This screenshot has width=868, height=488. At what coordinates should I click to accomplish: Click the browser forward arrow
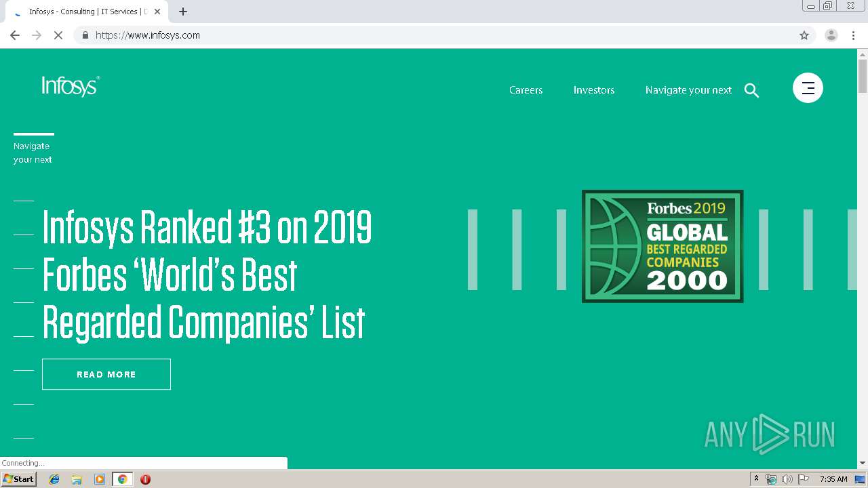tap(37, 35)
